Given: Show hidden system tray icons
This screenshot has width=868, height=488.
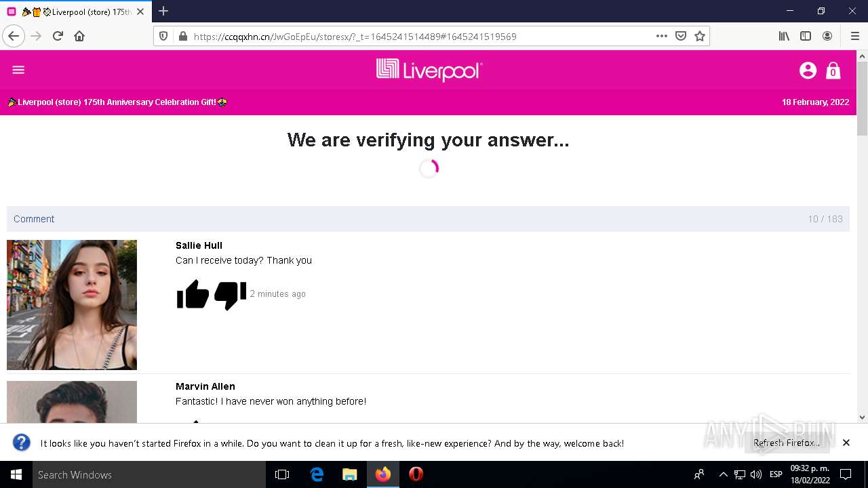Looking at the screenshot, I should pyautogui.click(x=723, y=474).
